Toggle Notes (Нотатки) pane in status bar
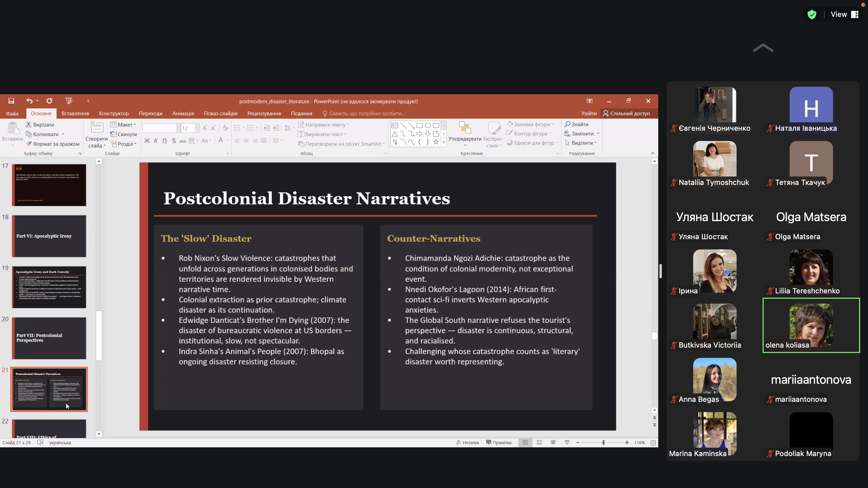The width and height of the screenshot is (868, 488). pos(467,443)
